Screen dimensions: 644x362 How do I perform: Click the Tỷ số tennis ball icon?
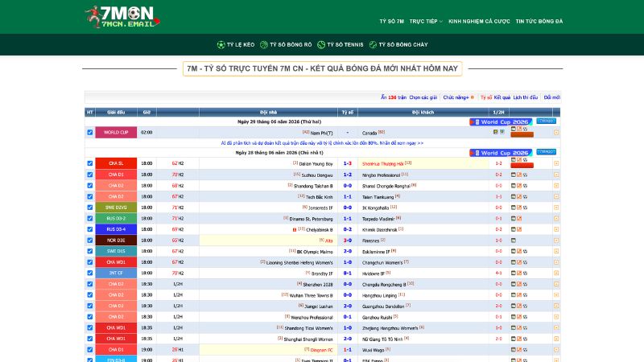coord(321,45)
